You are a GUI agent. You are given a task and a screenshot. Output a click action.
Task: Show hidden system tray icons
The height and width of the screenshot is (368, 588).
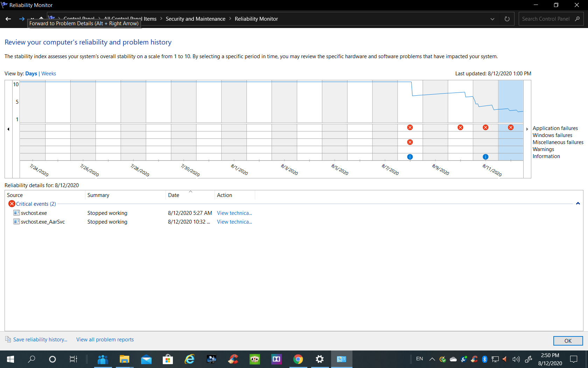point(432,359)
